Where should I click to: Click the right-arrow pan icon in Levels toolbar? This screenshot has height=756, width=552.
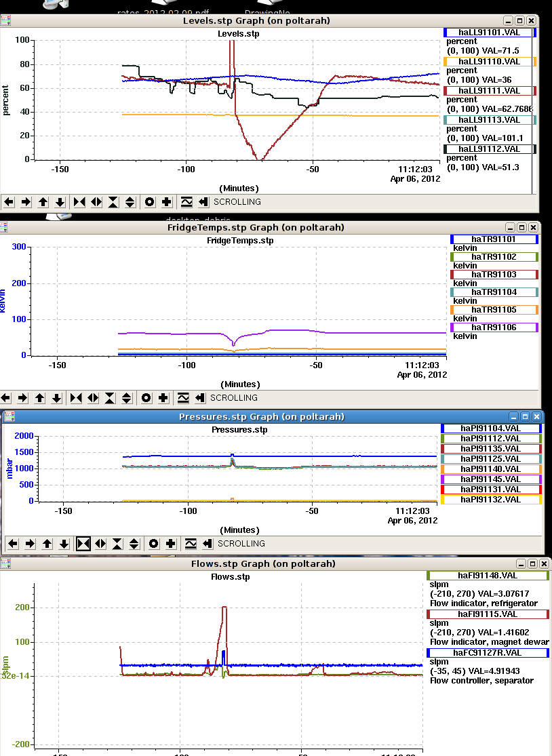coord(26,202)
